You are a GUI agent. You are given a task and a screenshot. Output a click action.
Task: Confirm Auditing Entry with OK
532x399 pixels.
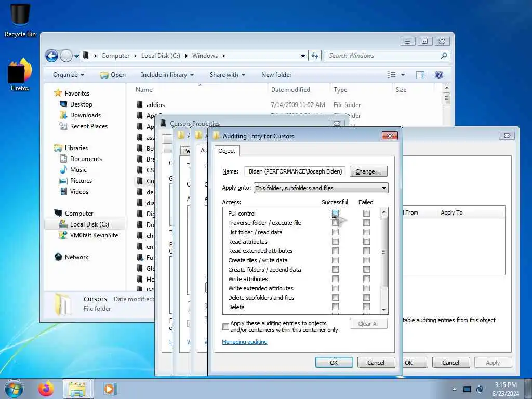pos(334,362)
